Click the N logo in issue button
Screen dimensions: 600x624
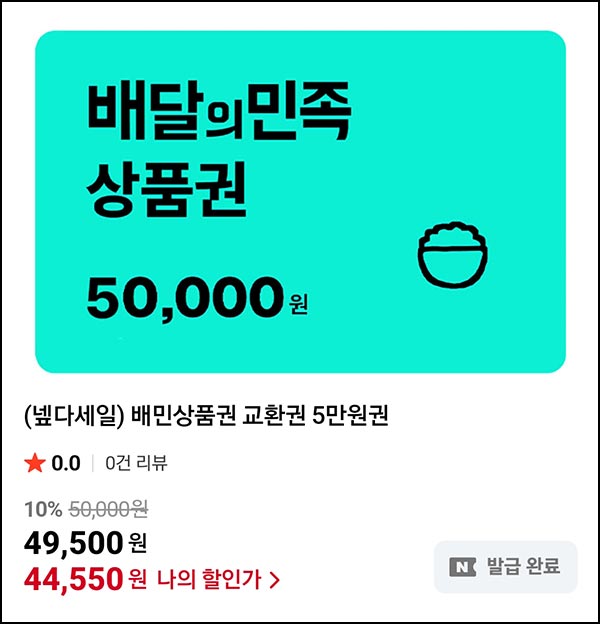[x=464, y=567]
